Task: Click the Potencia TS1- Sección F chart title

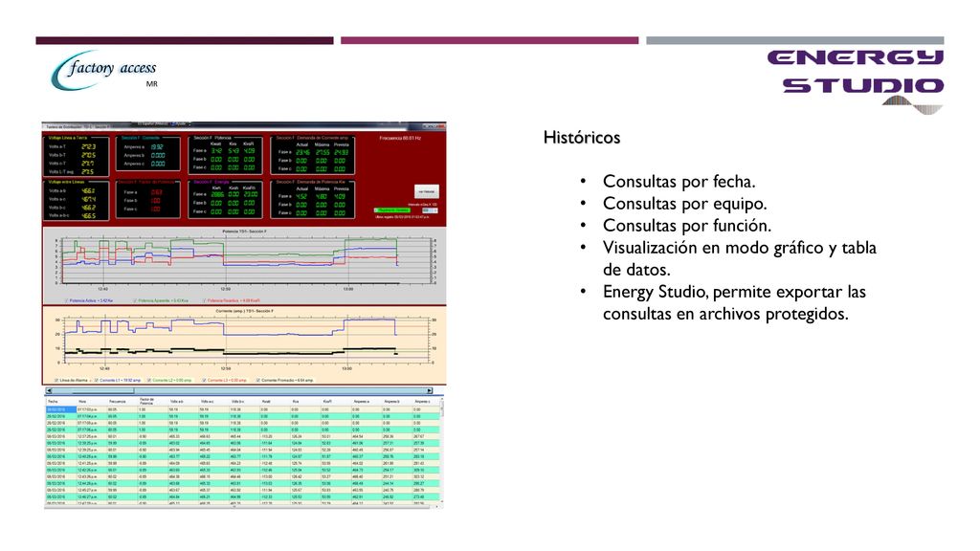Action: [x=244, y=231]
